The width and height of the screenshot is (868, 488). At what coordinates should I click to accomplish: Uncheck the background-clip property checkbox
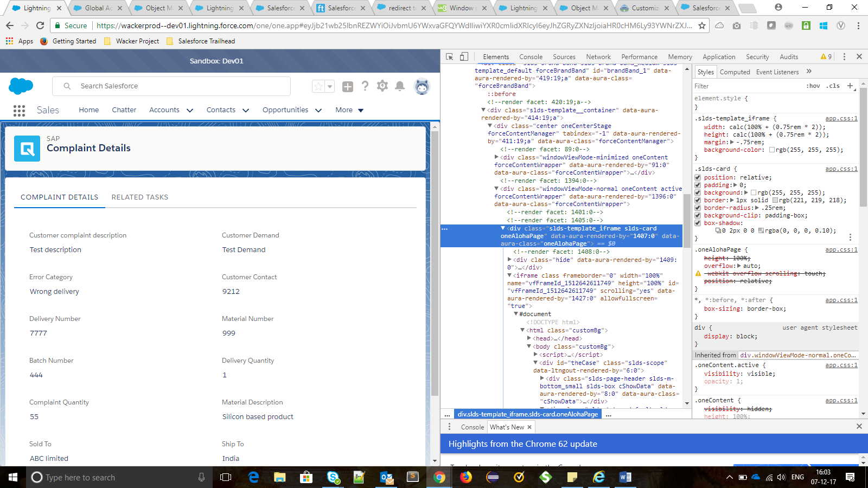coord(698,215)
